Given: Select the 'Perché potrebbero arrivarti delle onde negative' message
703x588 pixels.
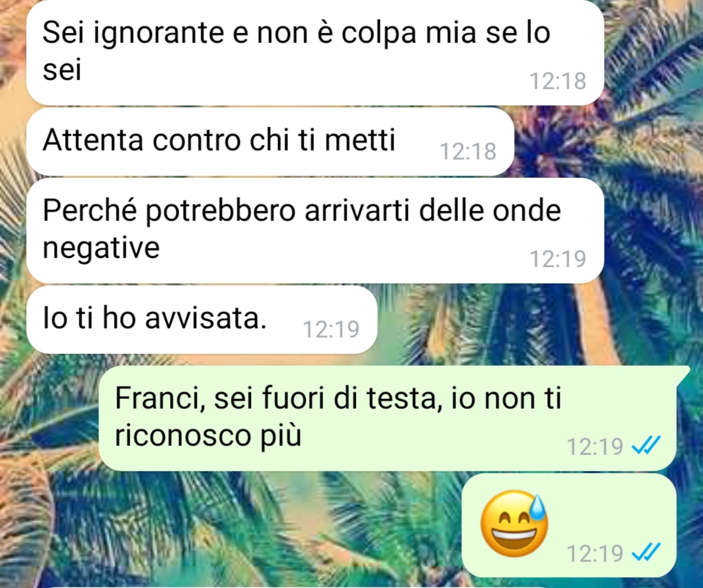Looking at the screenshot, I should 315,231.
